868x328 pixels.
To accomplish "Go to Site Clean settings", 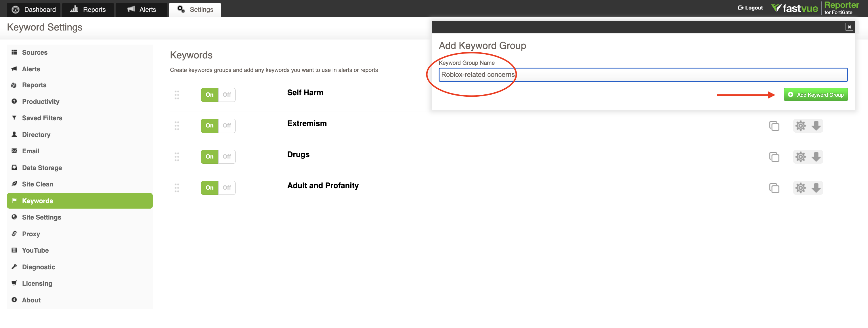I will tap(79, 184).
